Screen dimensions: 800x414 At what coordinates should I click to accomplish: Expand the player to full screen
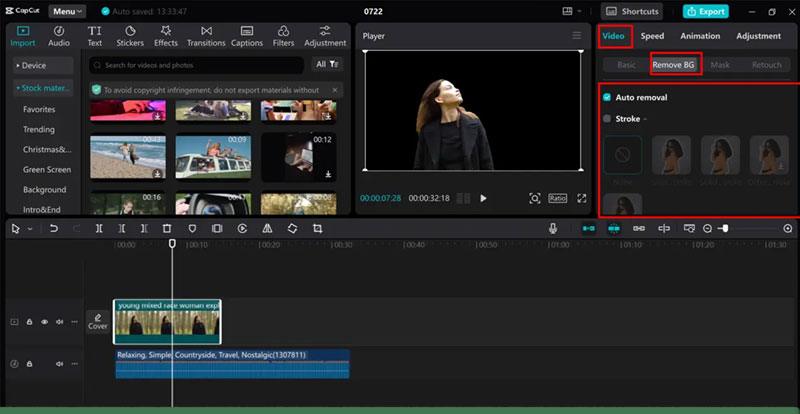point(582,199)
